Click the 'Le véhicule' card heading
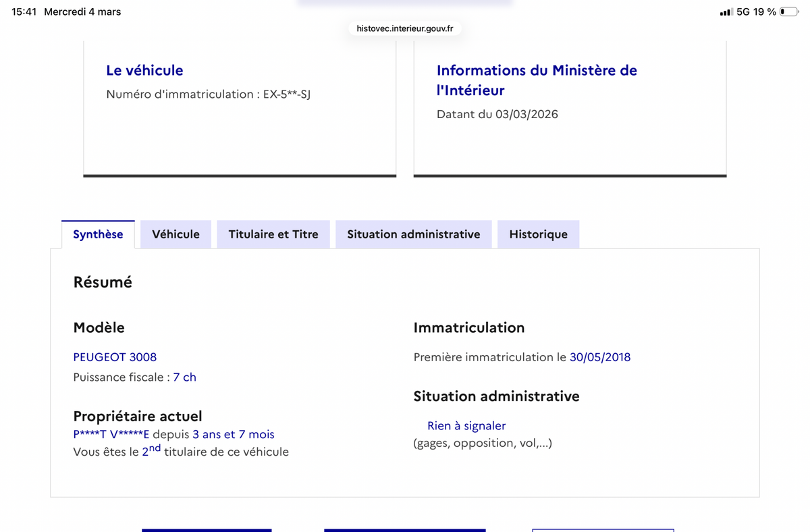The height and width of the screenshot is (532, 810). point(144,70)
